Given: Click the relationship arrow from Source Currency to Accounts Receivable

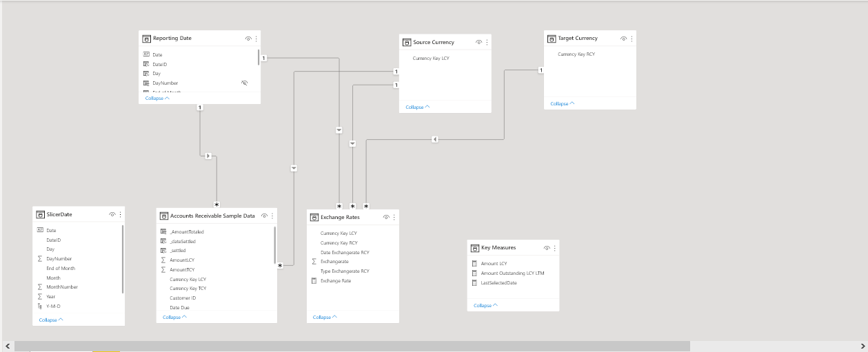Looking at the screenshot, I should [x=294, y=168].
